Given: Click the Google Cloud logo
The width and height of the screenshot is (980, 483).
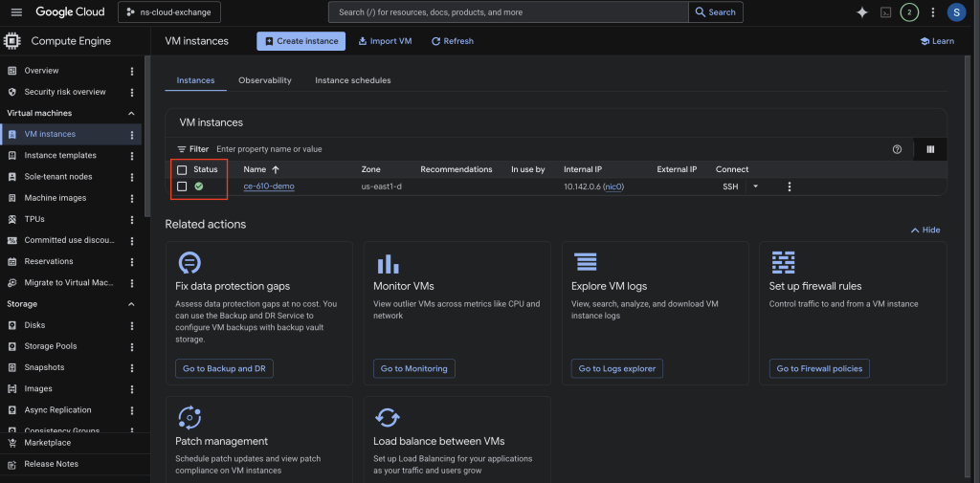Looking at the screenshot, I should pos(69,12).
